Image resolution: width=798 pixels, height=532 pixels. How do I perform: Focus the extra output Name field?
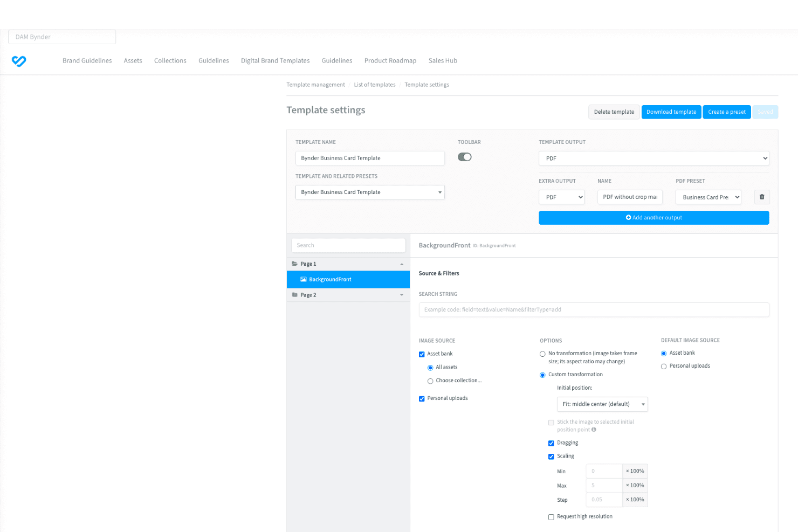tap(630, 197)
